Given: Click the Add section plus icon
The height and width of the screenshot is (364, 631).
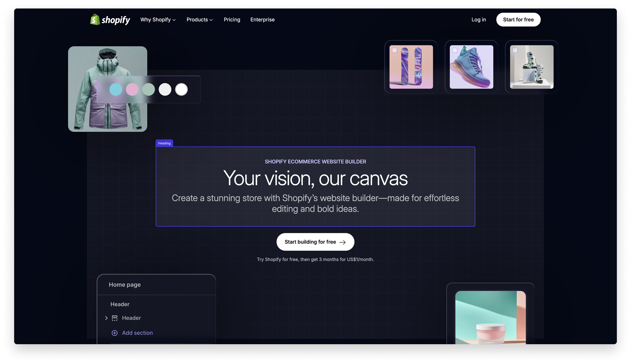Looking at the screenshot, I should pos(115,333).
